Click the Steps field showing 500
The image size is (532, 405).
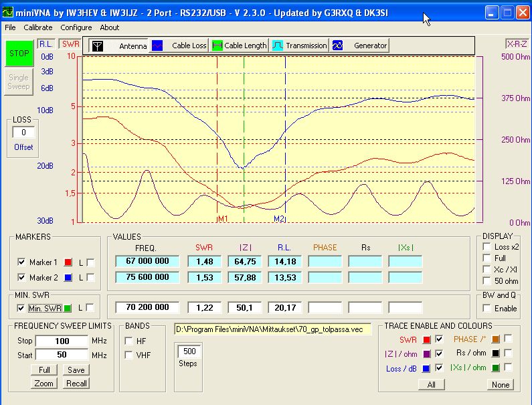click(x=189, y=351)
